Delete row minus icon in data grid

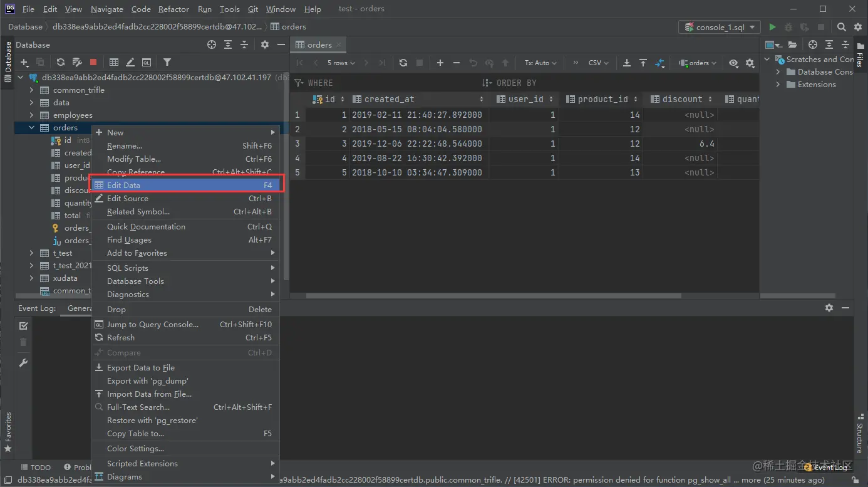[457, 63]
